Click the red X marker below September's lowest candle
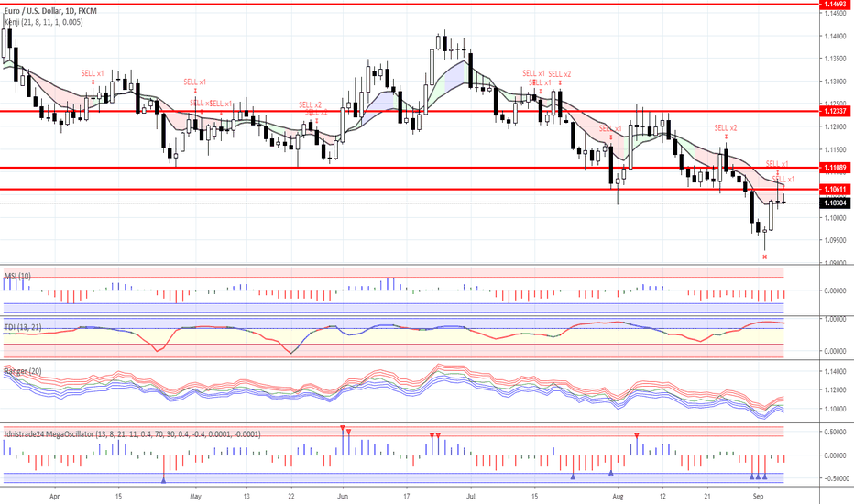Screen dimensions: 854x504 click(x=765, y=257)
